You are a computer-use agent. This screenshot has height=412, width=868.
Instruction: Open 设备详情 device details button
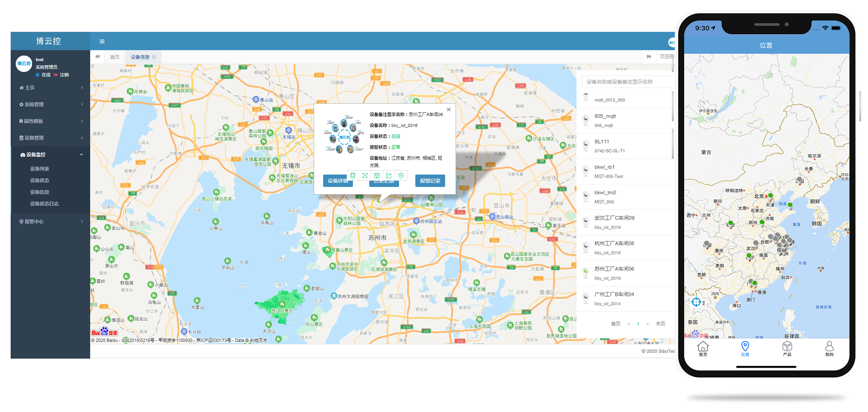point(338,181)
